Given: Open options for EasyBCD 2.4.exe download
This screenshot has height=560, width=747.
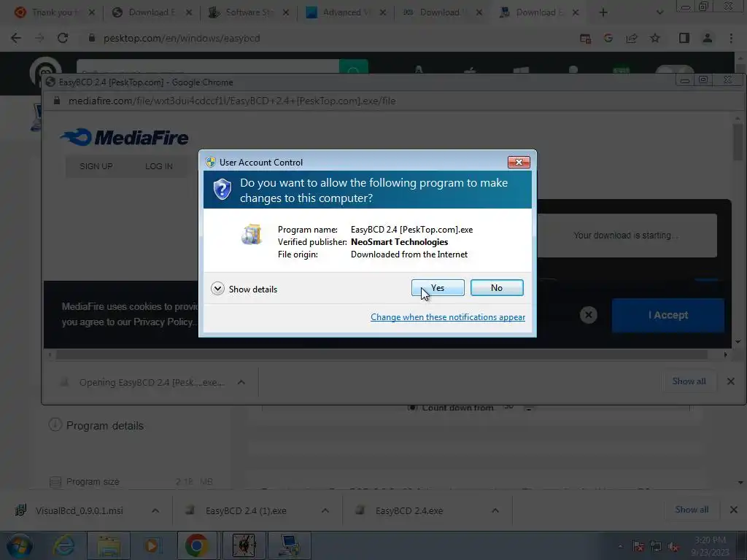Looking at the screenshot, I should point(495,510).
